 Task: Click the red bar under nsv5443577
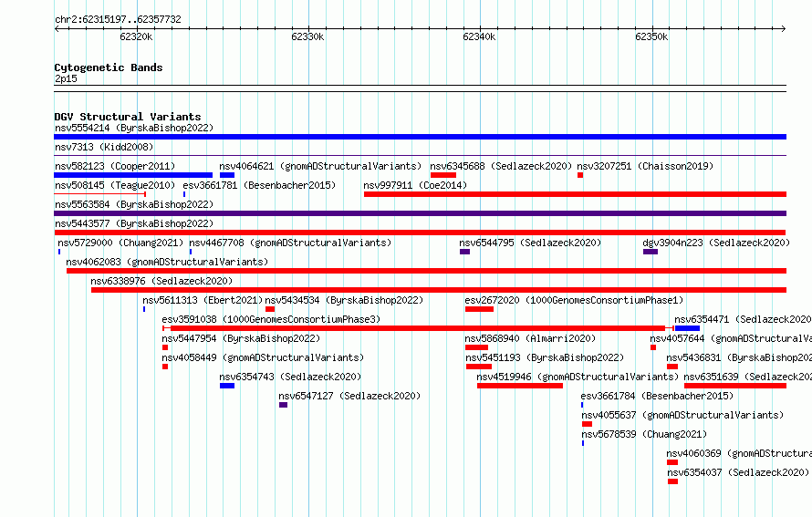point(420,233)
